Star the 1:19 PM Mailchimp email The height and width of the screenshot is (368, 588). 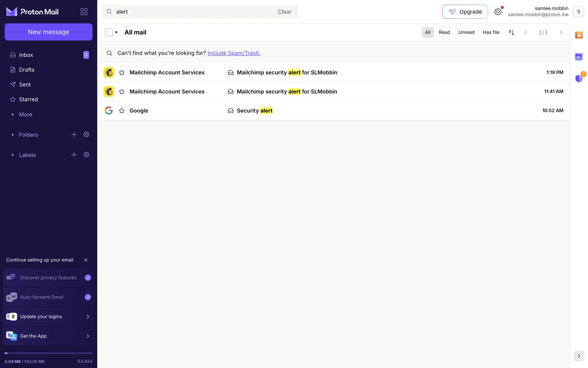point(122,73)
